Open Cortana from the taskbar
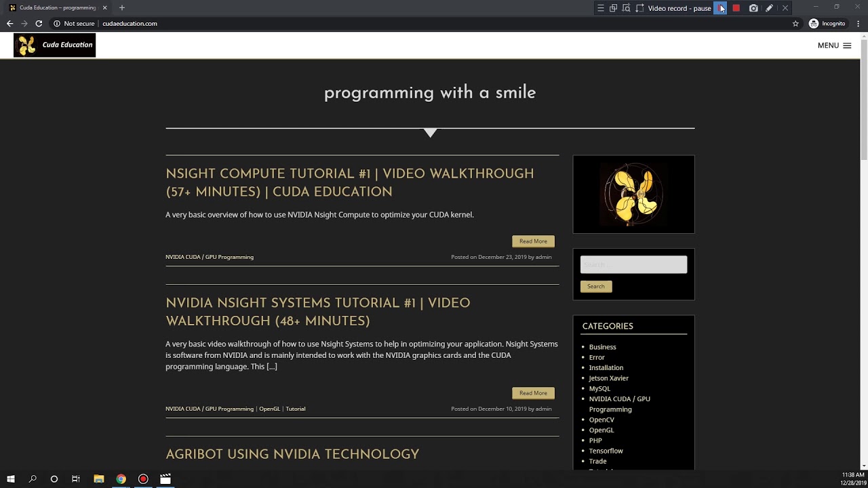This screenshot has width=868, height=488. (x=54, y=479)
